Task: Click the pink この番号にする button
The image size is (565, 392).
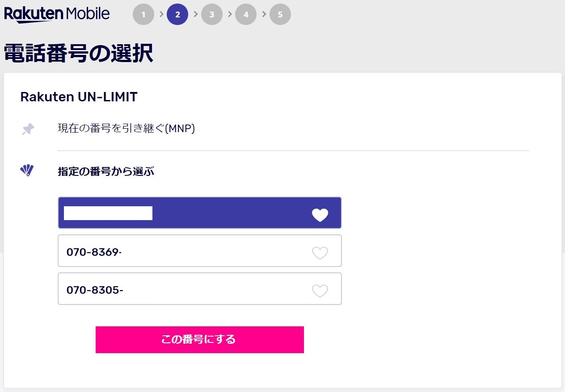Action: tap(200, 340)
